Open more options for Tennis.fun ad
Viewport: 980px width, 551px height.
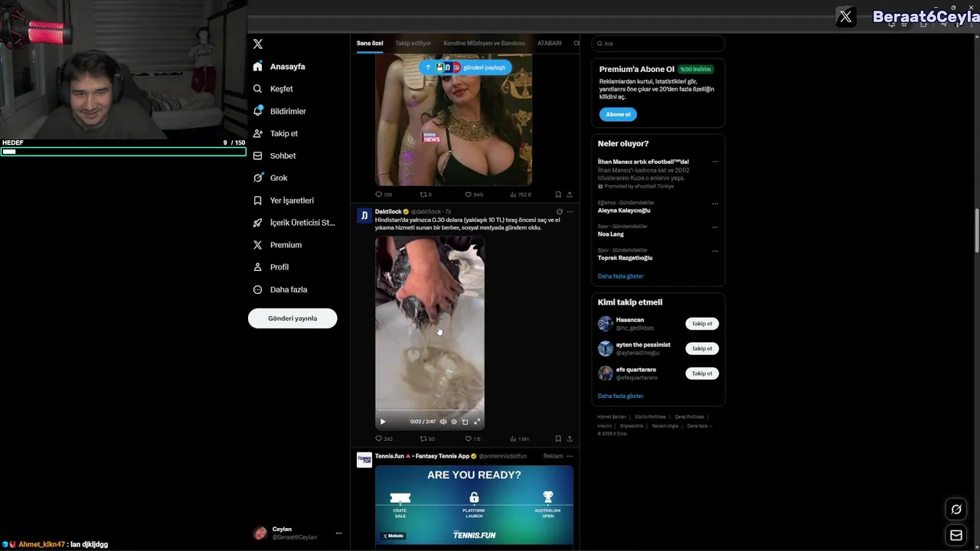pos(570,456)
